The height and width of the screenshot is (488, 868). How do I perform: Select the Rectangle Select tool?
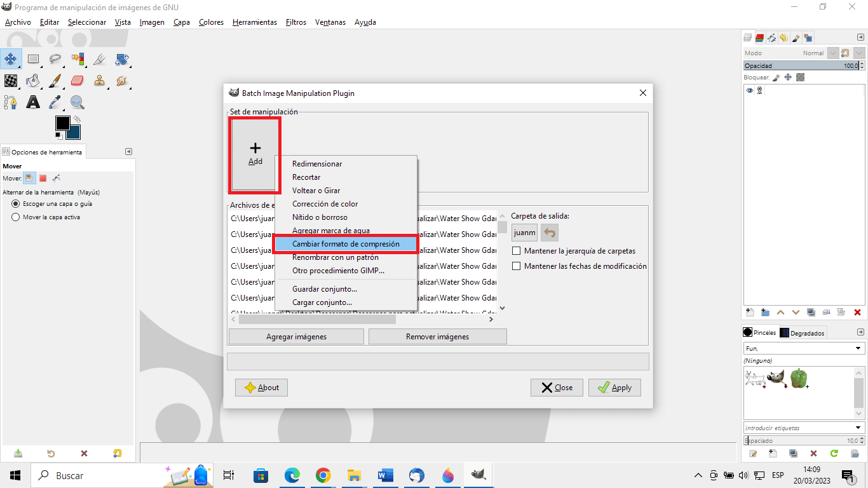pos(33,60)
